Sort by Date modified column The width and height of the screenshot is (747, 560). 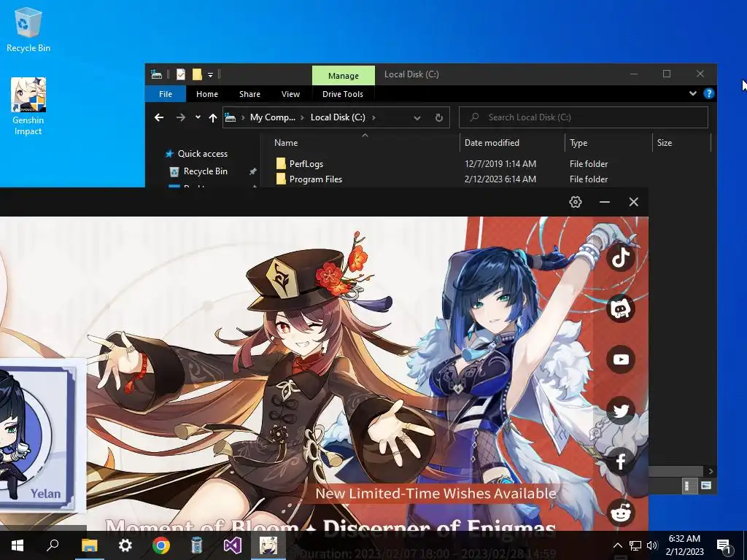(492, 142)
